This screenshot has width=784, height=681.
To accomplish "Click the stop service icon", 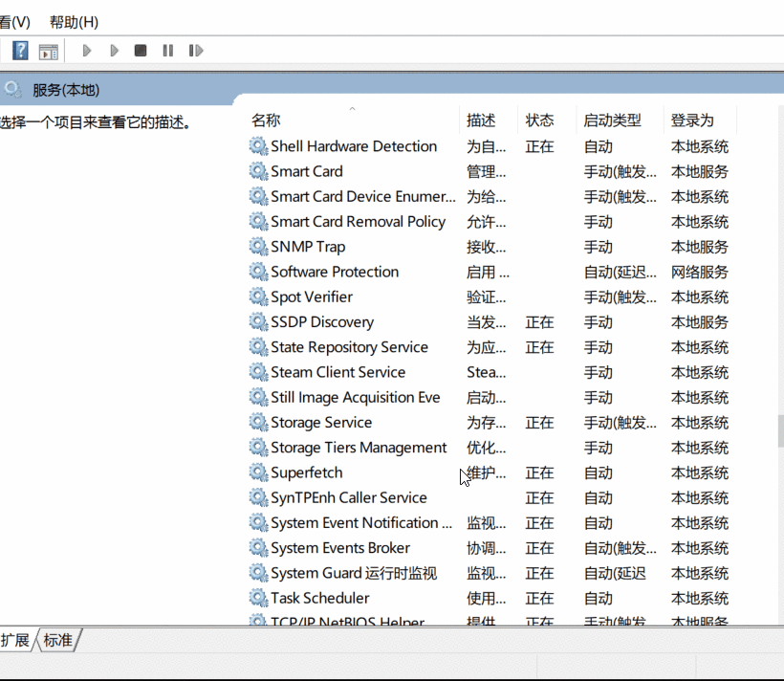I will 141,50.
